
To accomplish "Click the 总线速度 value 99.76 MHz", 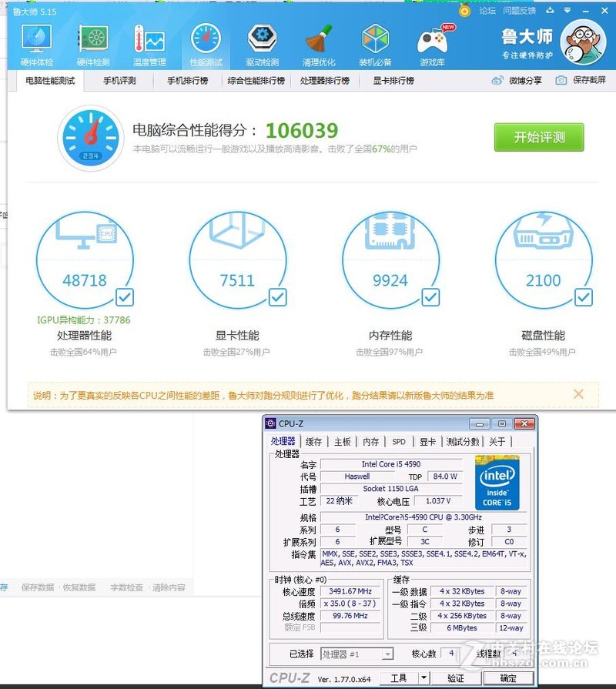I will tap(350, 616).
